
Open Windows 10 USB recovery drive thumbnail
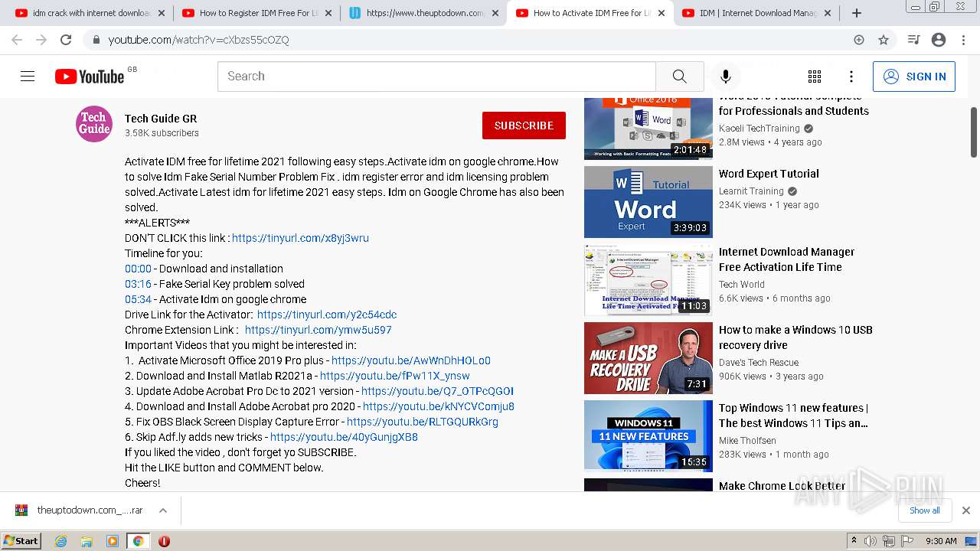coord(648,358)
